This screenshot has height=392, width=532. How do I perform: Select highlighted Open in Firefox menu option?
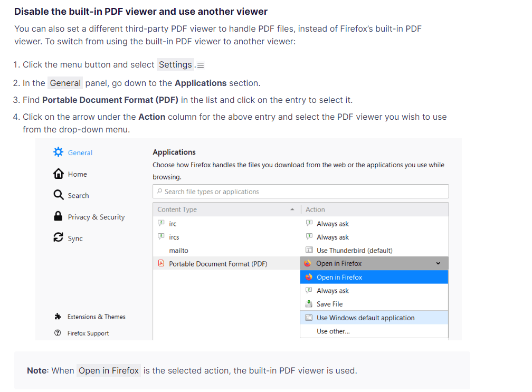[x=374, y=277]
